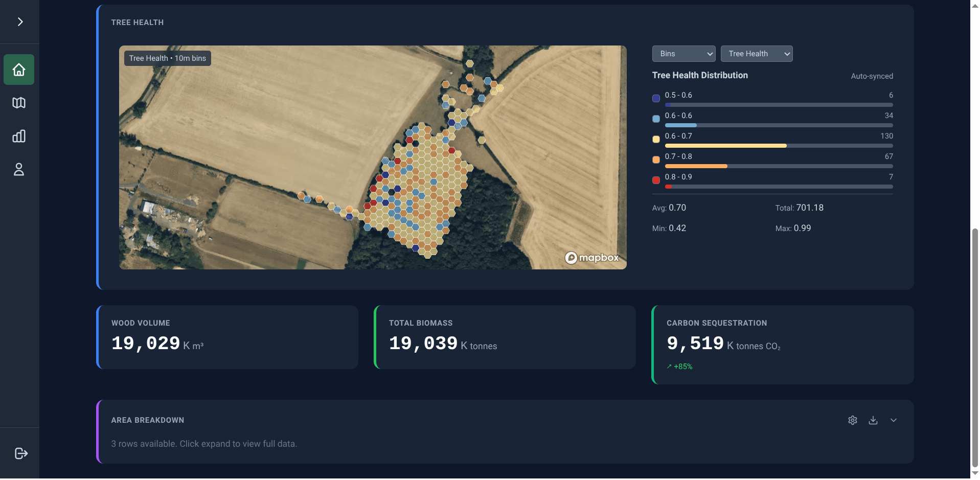
Task: Click the logout icon in sidebar
Action: [x=21, y=453]
